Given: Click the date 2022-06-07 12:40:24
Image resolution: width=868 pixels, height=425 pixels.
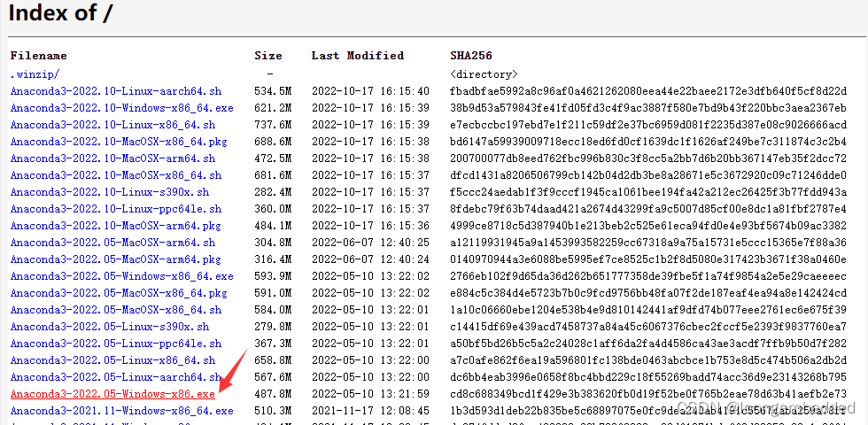Looking at the screenshot, I should tap(370, 259).
